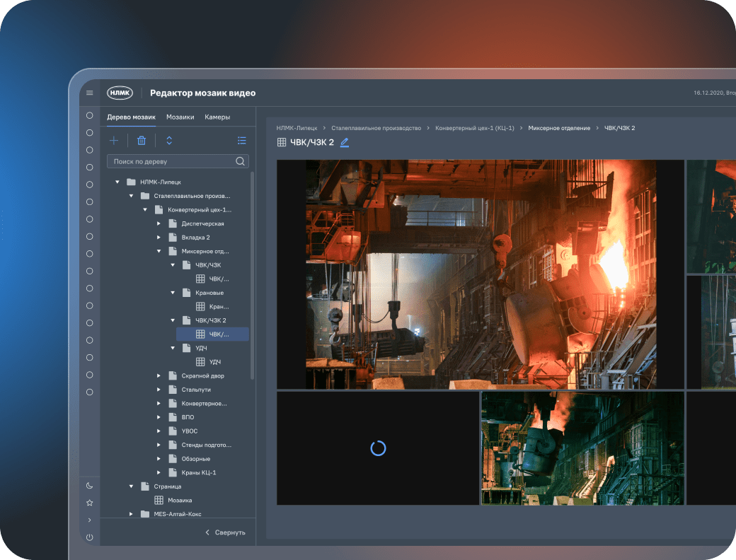Switch to the Мозаики tab
Image resolution: width=736 pixels, height=560 pixels.
pos(180,117)
